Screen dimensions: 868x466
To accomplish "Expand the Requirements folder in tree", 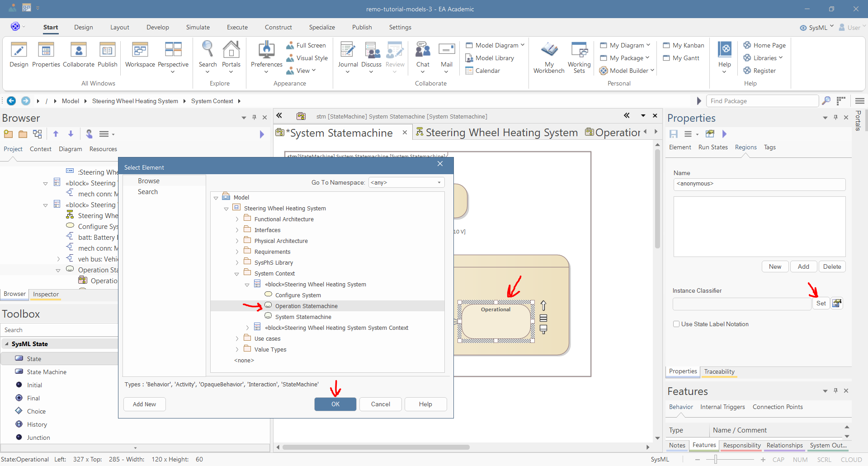I will (x=237, y=252).
